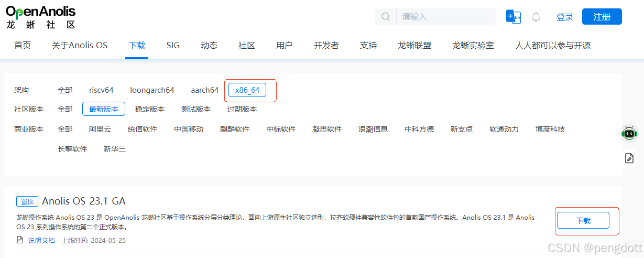Open the 龙蜥联盟 nav item
The image size is (644, 258).
(414, 46)
